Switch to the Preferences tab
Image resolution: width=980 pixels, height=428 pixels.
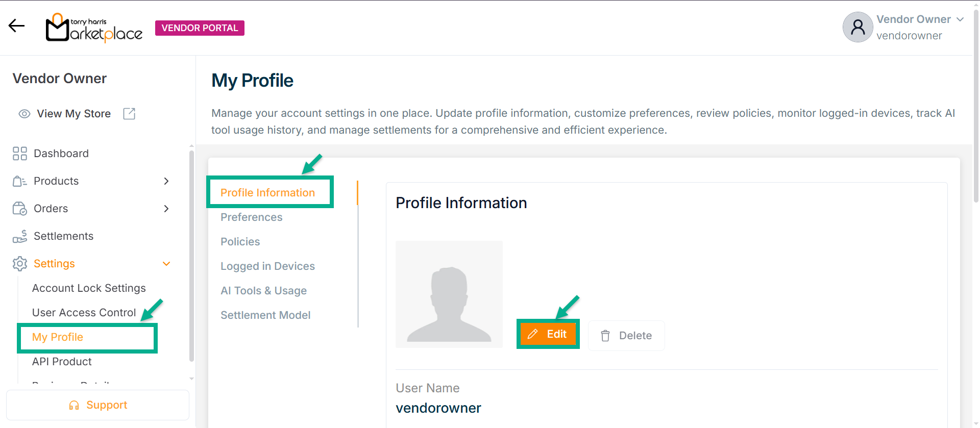coord(251,217)
